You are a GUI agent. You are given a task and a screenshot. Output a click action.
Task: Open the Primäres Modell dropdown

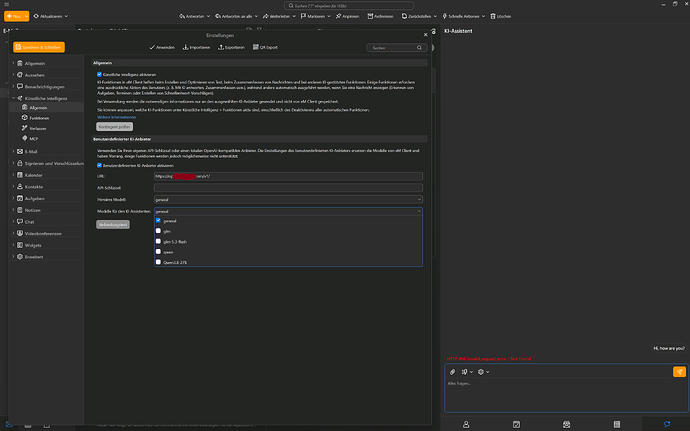[288, 199]
